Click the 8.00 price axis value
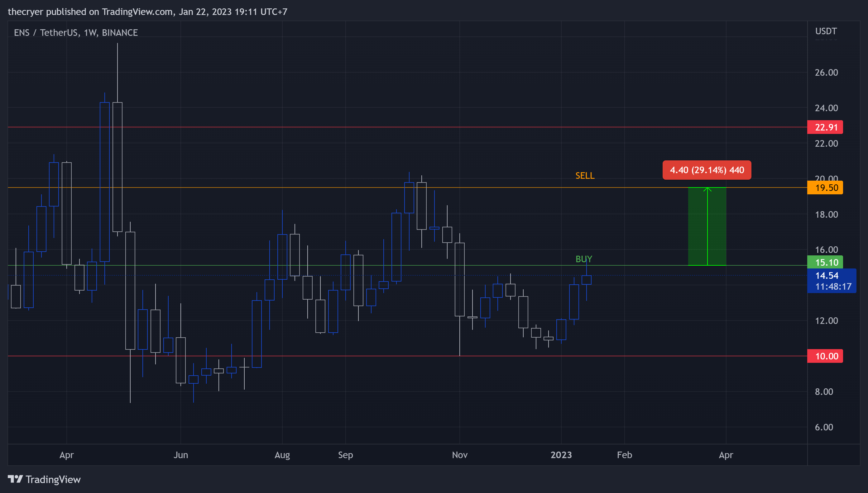 824,392
